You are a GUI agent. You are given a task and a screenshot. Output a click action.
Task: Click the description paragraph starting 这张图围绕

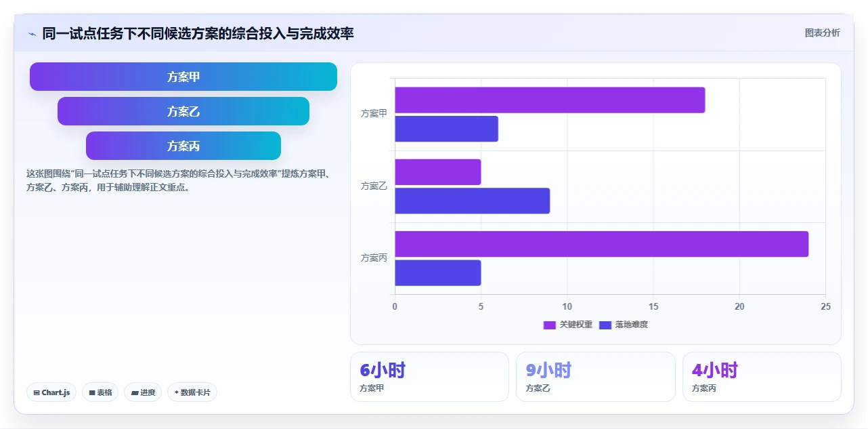178,180
